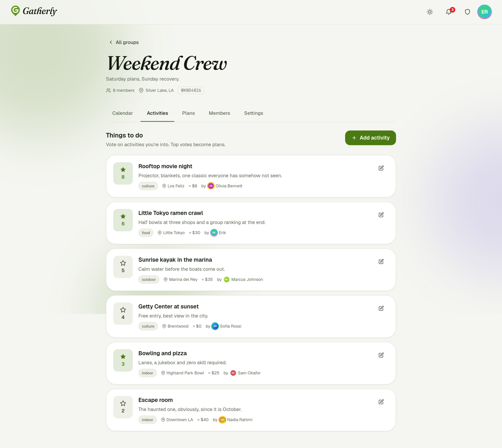Click the 8 members count
The image size is (502, 448).
(120, 90)
